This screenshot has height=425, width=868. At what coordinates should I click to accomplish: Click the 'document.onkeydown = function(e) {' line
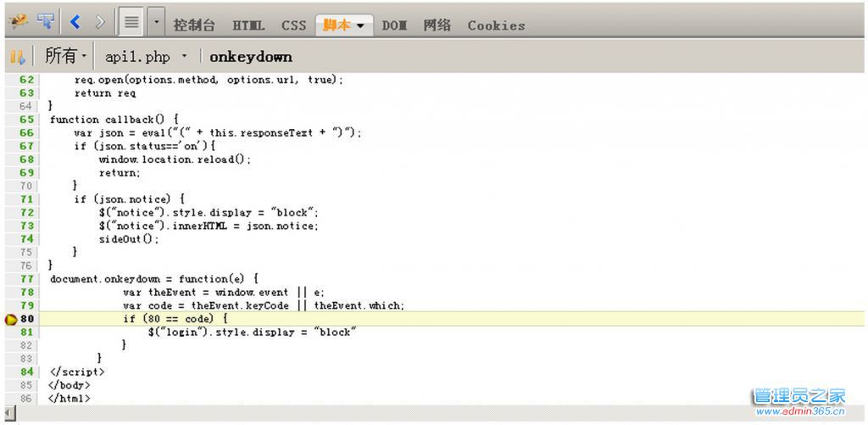[x=154, y=279]
